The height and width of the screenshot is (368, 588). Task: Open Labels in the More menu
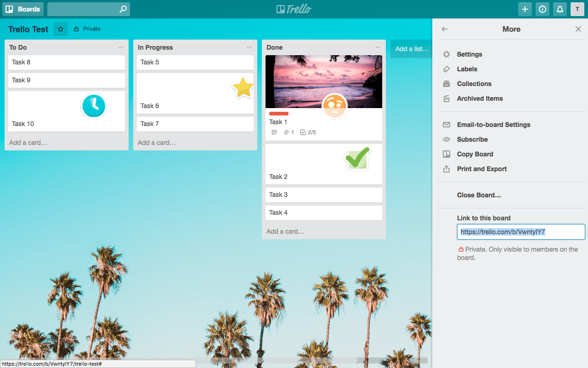click(467, 69)
